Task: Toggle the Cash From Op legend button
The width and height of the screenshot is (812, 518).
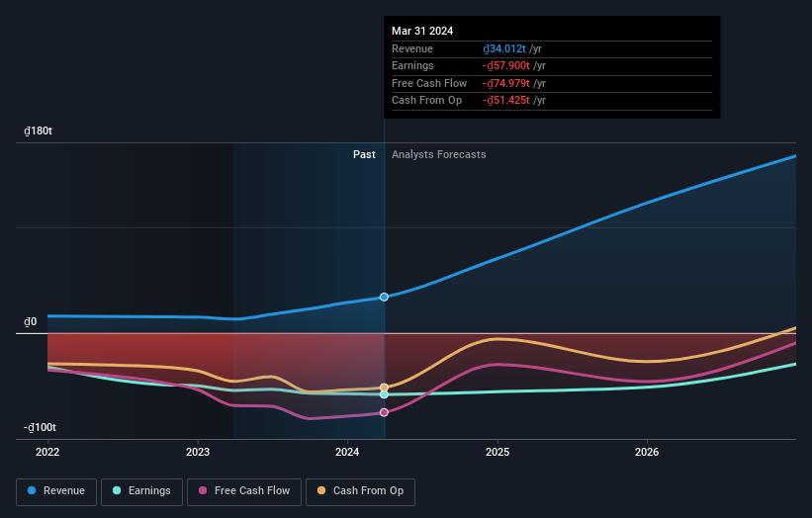Action: point(360,491)
